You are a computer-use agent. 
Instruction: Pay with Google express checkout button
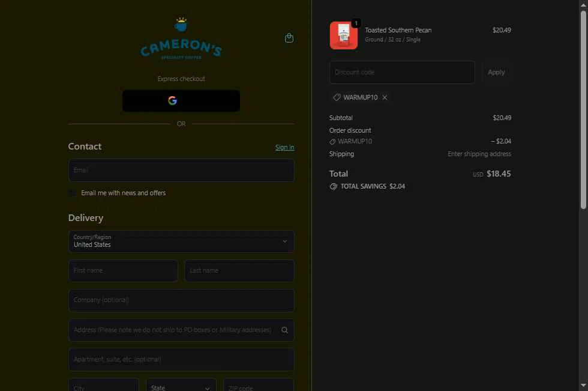[181, 100]
